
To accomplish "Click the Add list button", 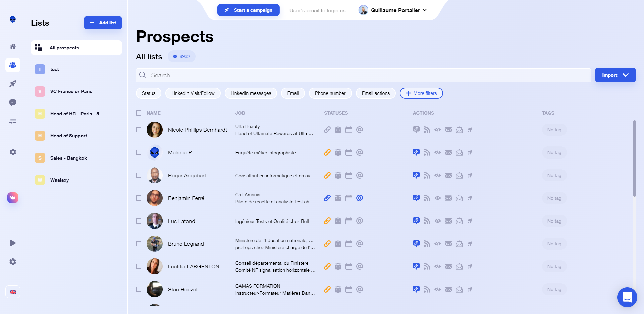I will point(103,23).
